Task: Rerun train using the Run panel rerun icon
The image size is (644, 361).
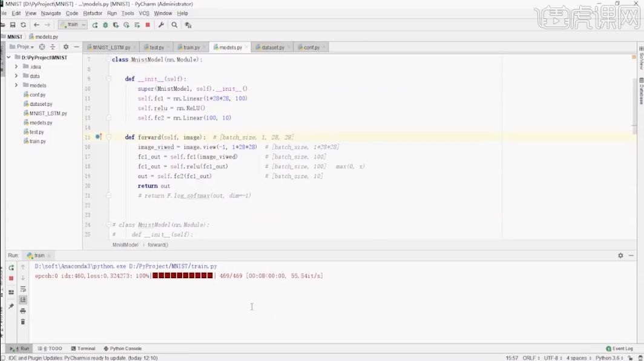Action: 11,268
